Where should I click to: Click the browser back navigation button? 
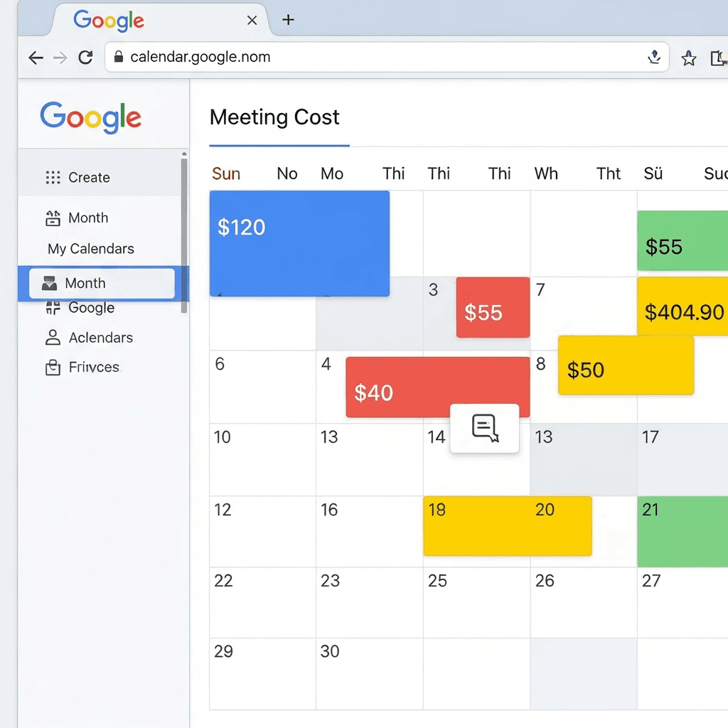point(36,58)
